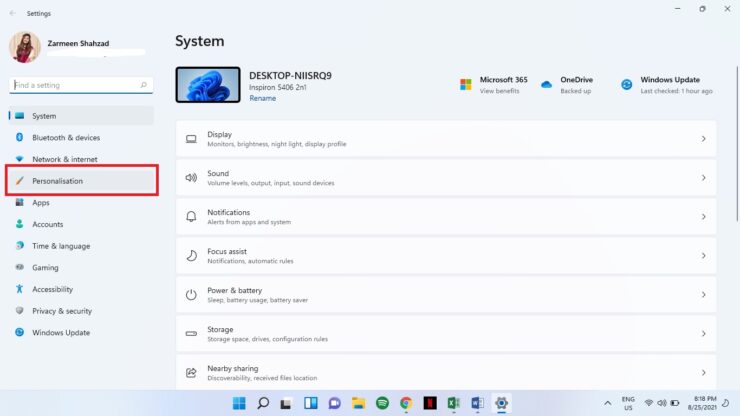740x416 pixels.
Task: Click the Bluetooth & devices sidebar icon
Action: point(19,138)
